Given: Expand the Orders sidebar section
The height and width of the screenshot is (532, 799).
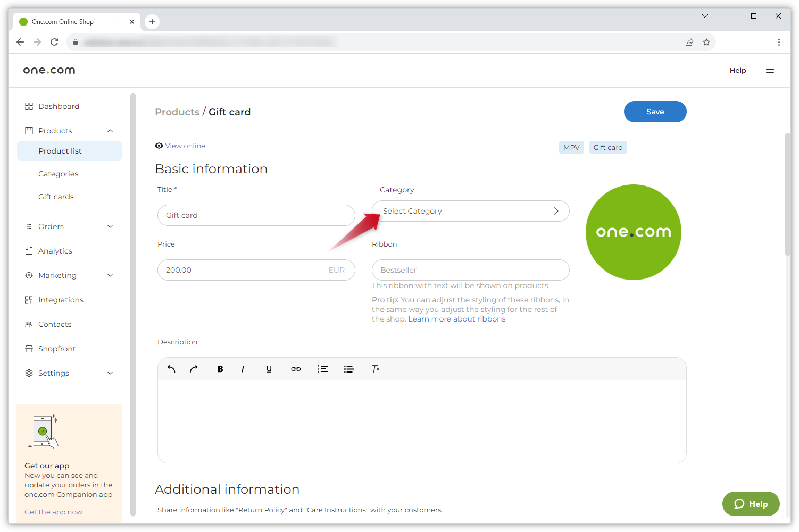Looking at the screenshot, I should tap(110, 226).
